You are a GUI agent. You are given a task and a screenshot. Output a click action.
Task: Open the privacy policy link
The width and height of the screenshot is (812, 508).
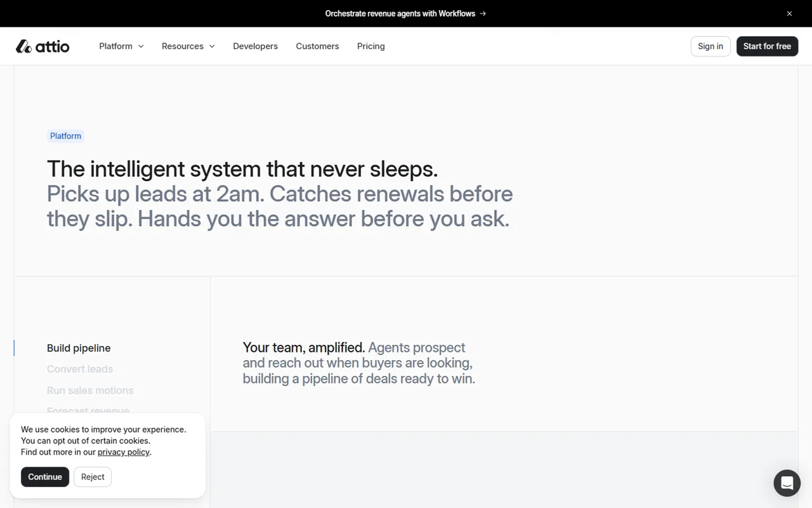click(124, 452)
